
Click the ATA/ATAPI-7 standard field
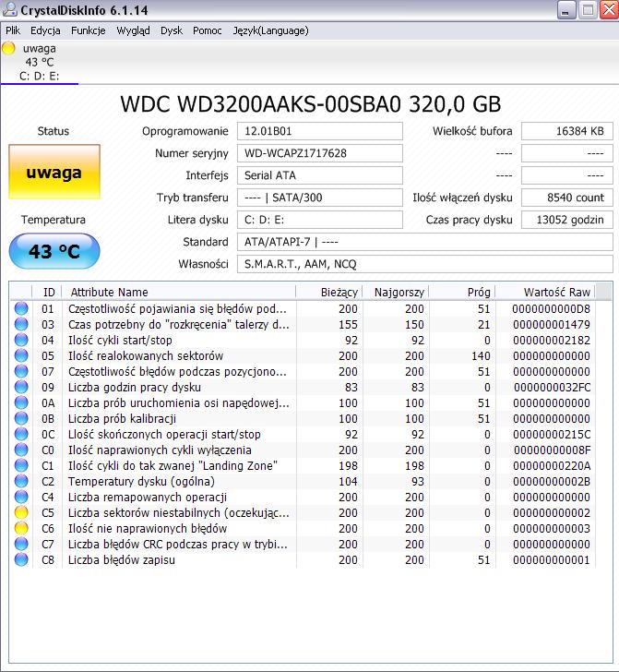point(425,242)
